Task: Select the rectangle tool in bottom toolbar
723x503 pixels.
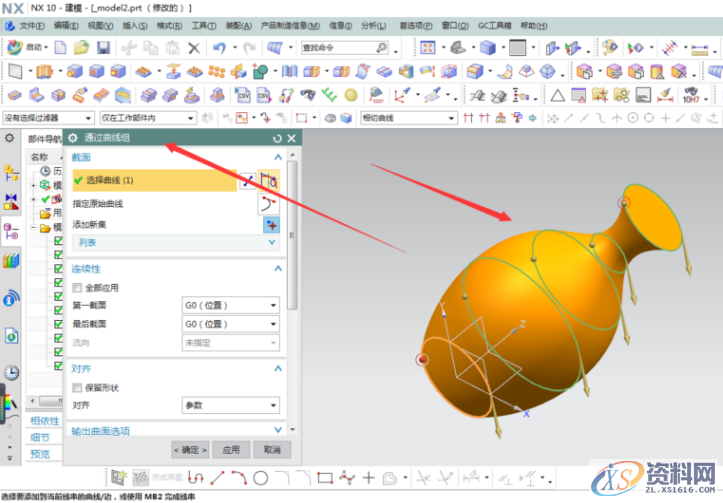Action: point(323,478)
